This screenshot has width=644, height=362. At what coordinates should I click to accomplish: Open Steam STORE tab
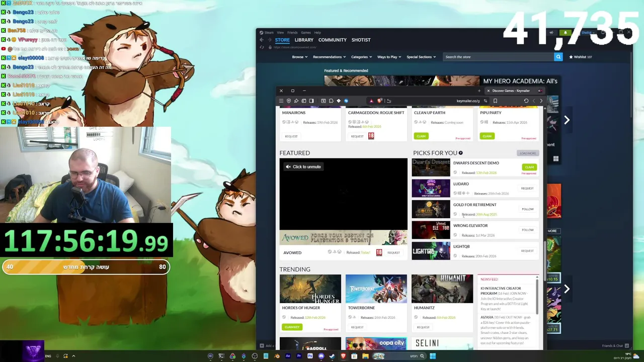click(x=282, y=40)
